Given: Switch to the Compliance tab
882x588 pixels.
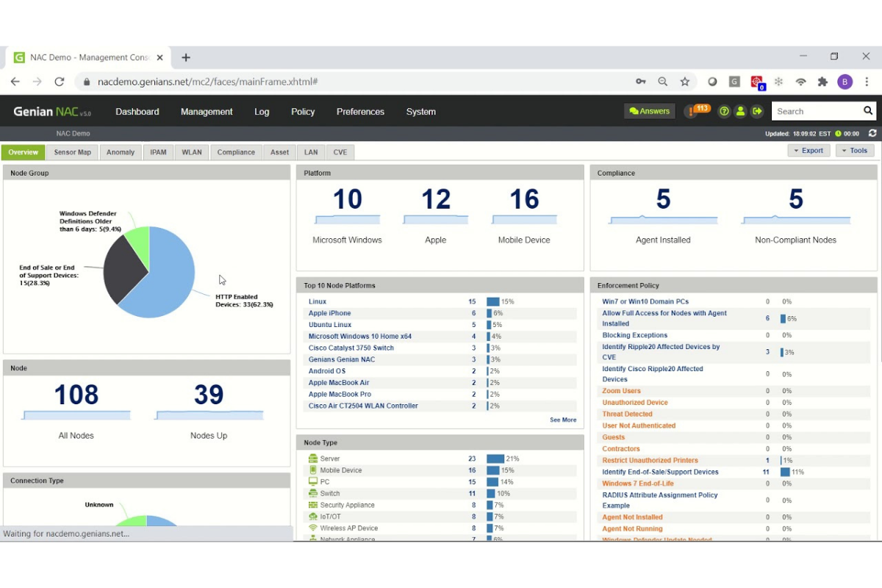Looking at the screenshot, I should (x=236, y=152).
